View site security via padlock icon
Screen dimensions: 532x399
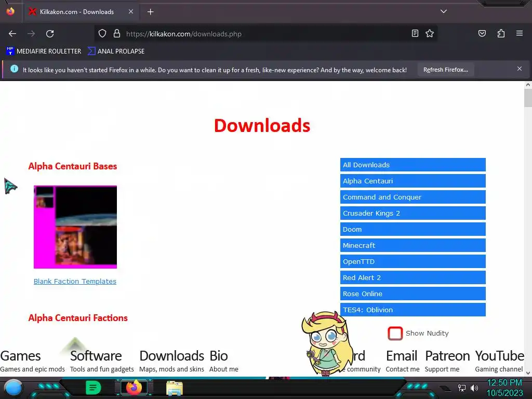[x=117, y=34]
